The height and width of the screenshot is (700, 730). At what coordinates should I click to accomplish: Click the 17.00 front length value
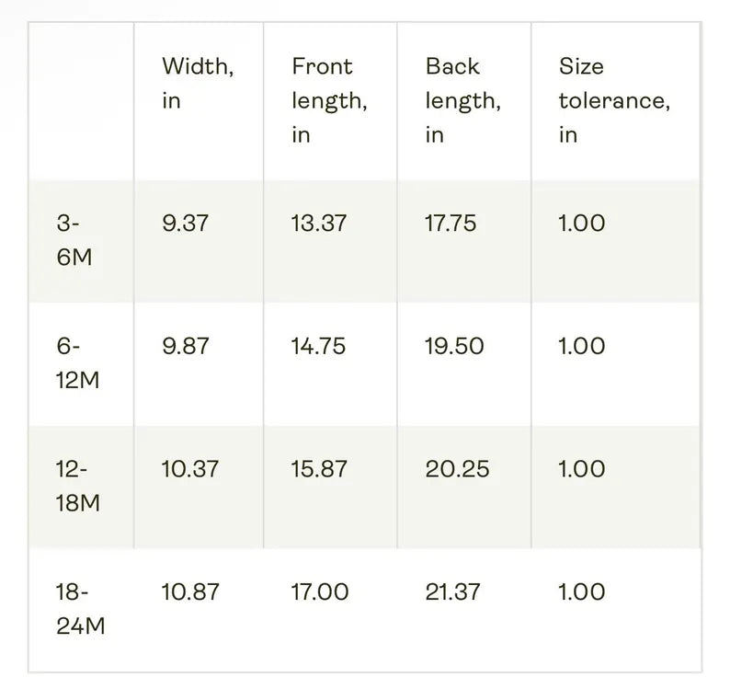(x=320, y=591)
